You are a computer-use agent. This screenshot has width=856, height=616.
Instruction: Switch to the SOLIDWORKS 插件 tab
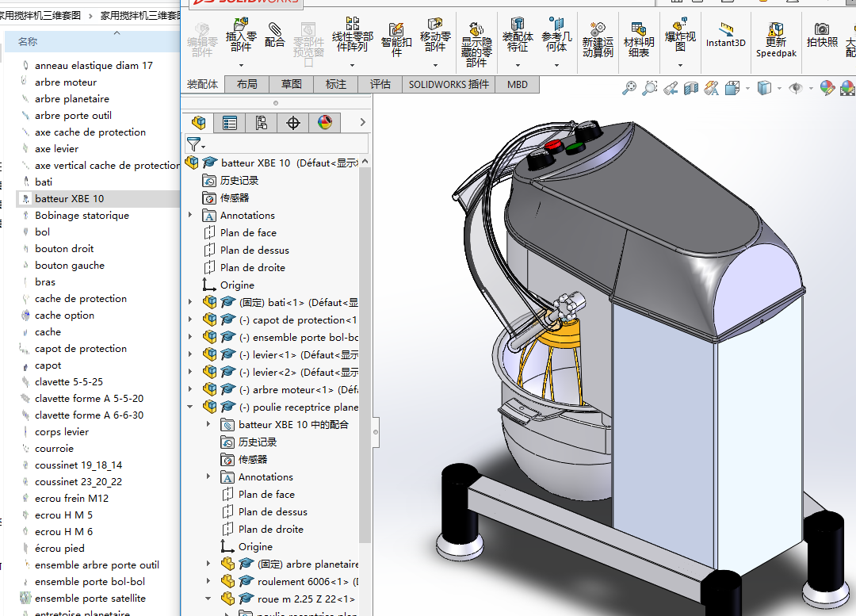(x=449, y=84)
